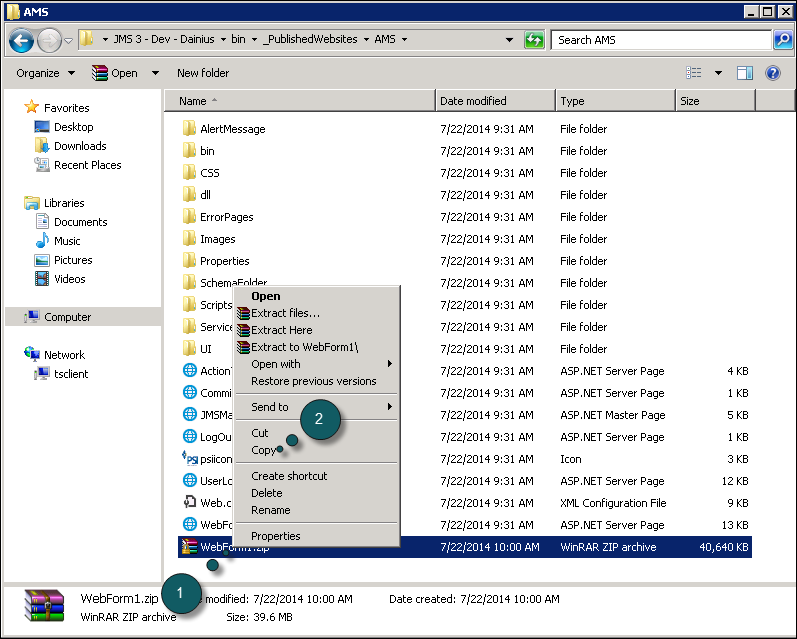Screen dimensions: 797x639
Task: Change your view icon in toolbar
Action: click(x=694, y=73)
